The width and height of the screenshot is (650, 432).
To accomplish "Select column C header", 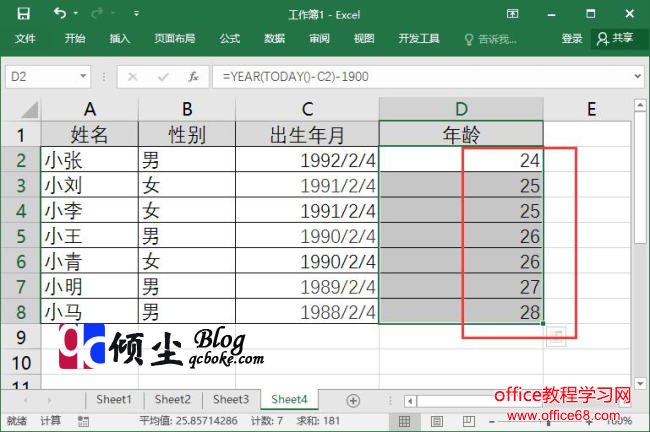I will (x=307, y=109).
